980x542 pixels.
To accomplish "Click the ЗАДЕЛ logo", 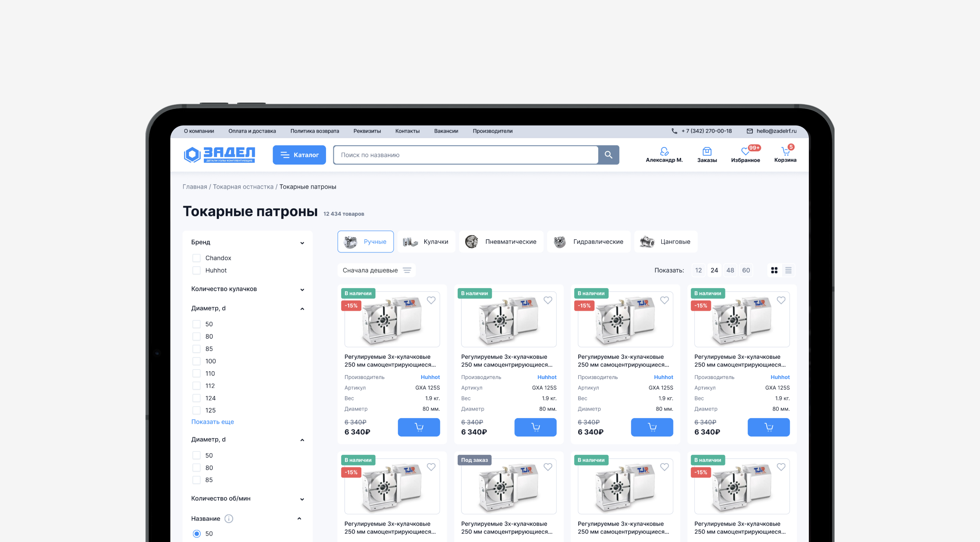I will pos(219,155).
